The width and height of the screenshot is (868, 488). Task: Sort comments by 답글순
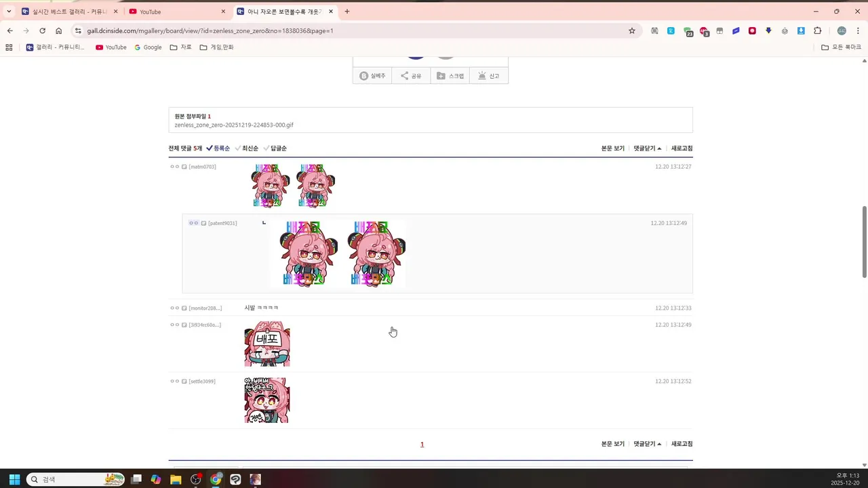[x=275, y=148]
